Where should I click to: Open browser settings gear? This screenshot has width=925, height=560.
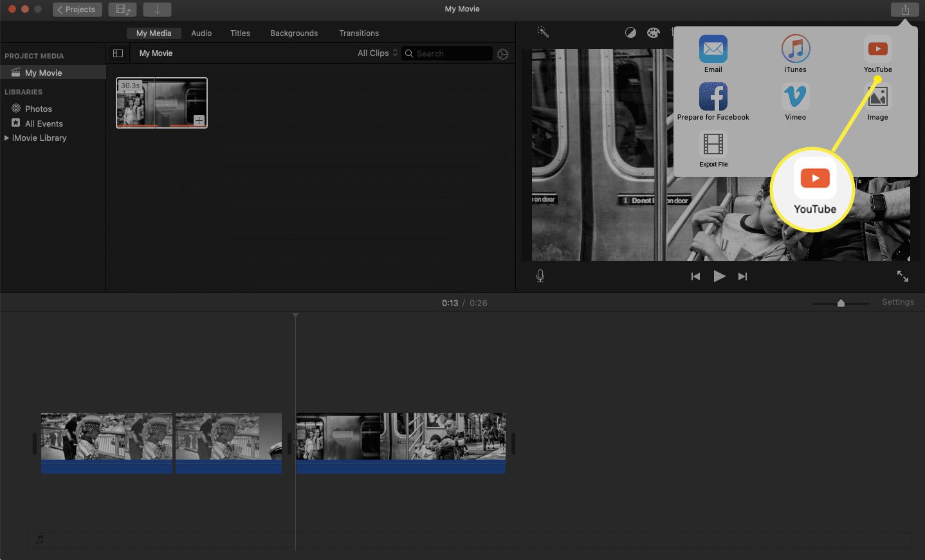[503, 54]
